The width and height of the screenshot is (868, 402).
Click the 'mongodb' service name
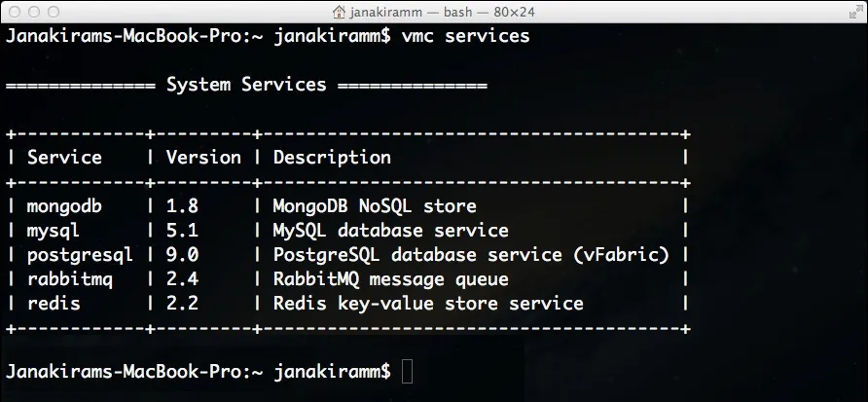64,206
